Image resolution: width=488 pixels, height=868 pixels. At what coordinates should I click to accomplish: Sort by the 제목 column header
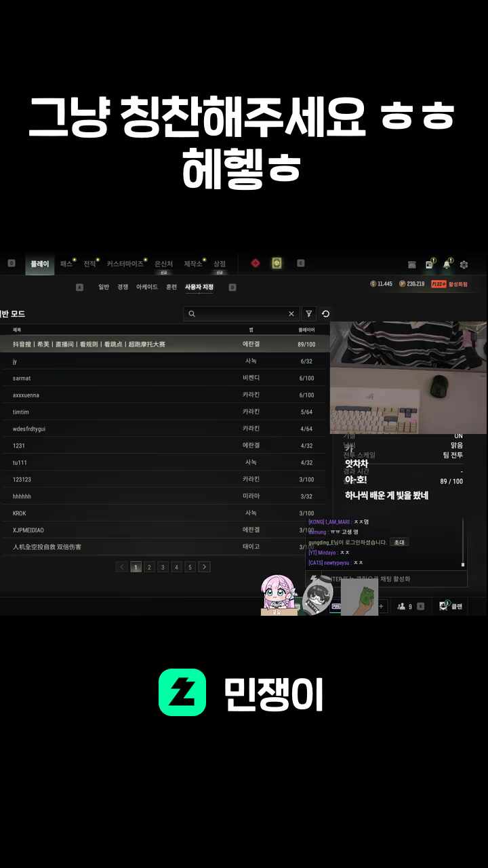click(17, 330)
